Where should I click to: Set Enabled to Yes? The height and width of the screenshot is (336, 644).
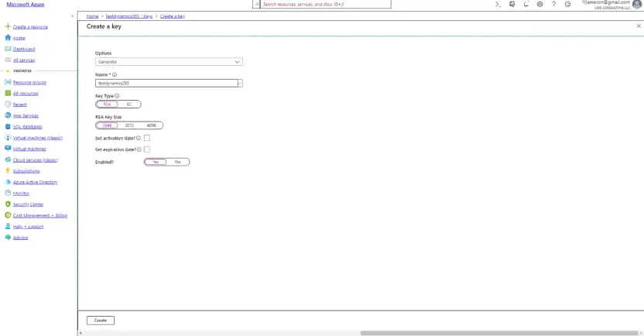(x=156, y=162)
